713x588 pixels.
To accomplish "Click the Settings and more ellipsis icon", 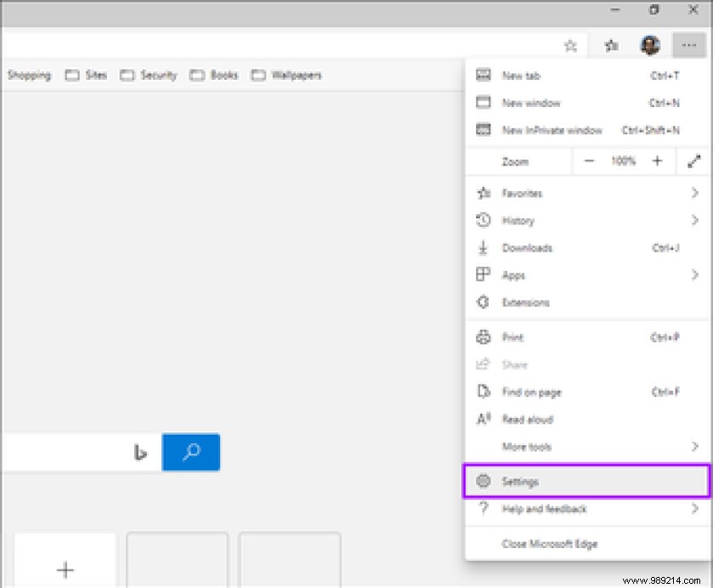I will [x=690, y=45].
